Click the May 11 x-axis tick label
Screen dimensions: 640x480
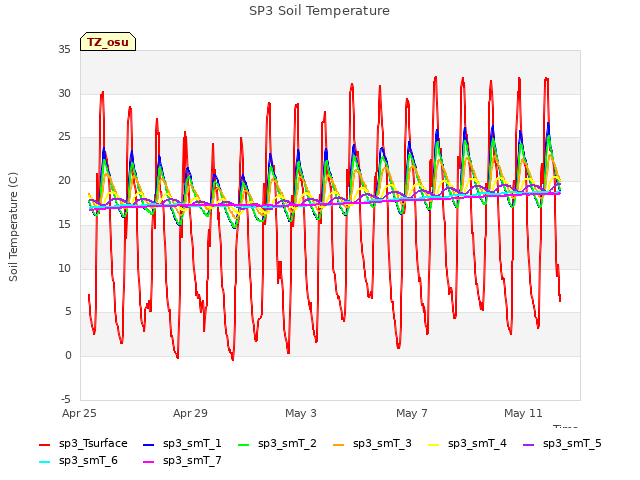(x=523, y=413)
